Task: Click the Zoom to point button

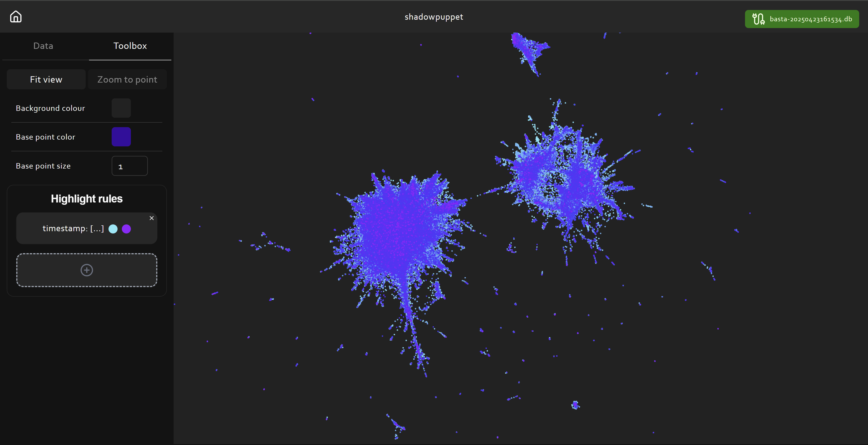Action: [127, 80]
